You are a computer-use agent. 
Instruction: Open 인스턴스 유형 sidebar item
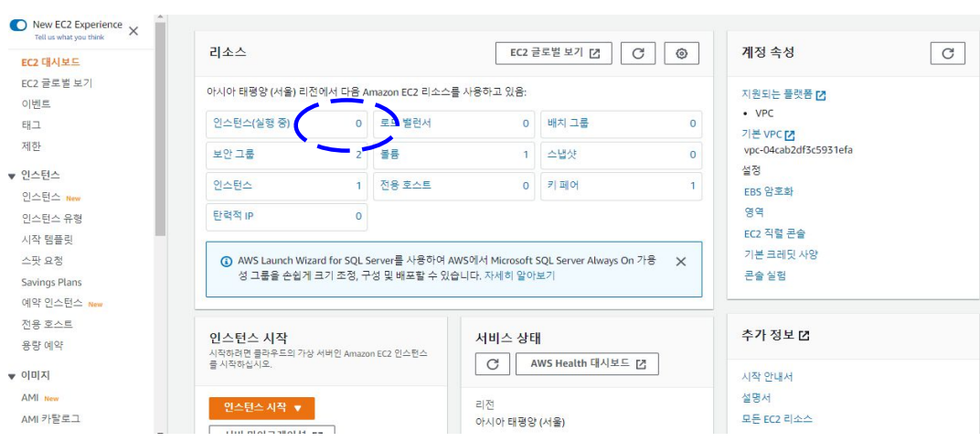point(52,219)
